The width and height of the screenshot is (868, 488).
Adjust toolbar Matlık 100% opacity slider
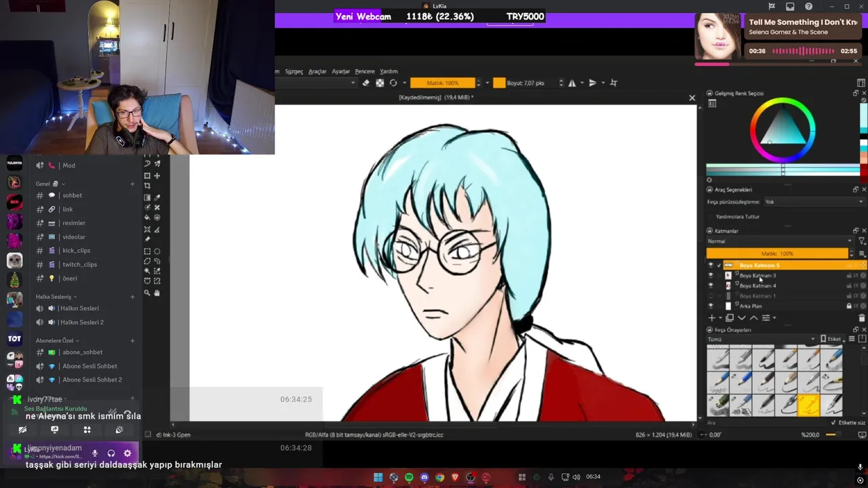(442, 83)
